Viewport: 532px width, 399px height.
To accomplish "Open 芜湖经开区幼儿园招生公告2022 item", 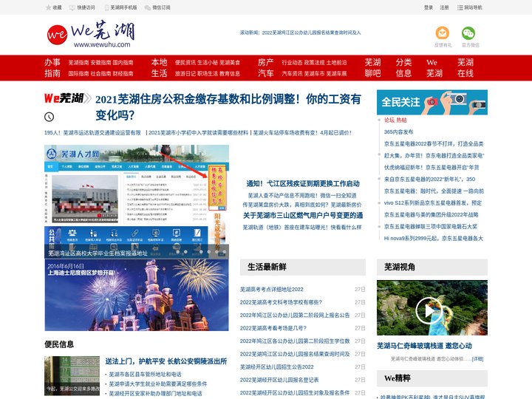I will (x=276, y=366).
